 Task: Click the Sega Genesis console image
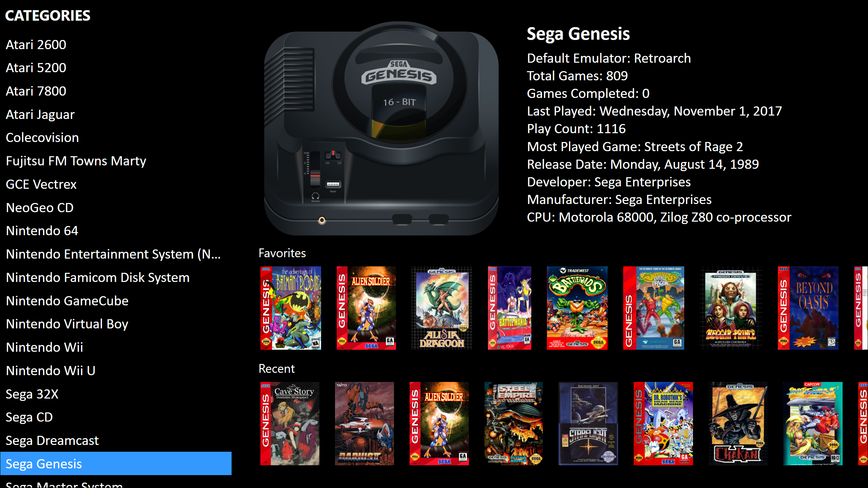tap(381, 129)
